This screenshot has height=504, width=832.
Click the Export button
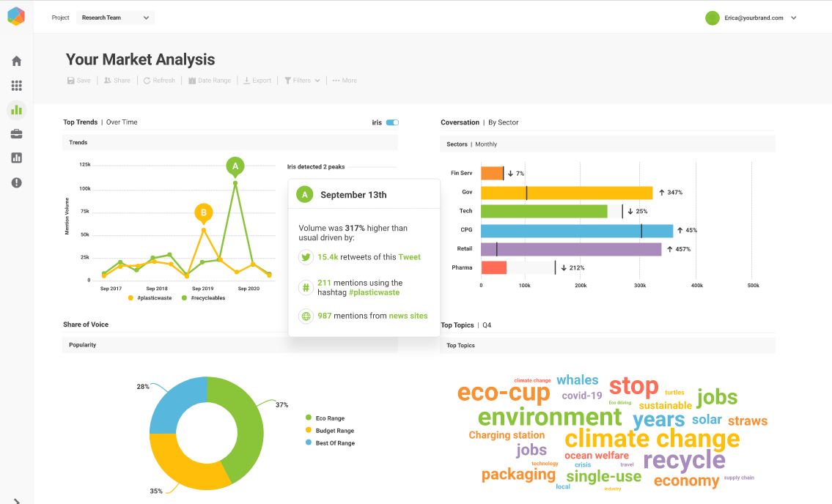pos(257,81)
